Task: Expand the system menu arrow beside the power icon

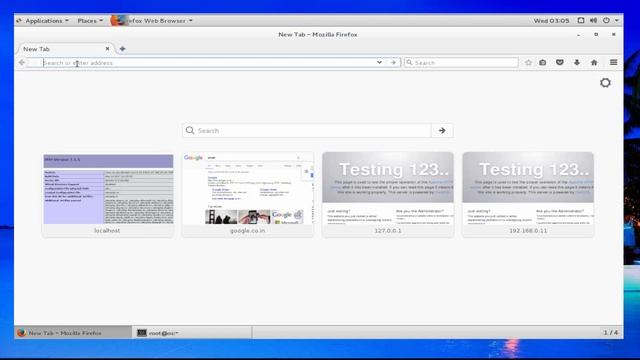Action: click(x=617, y=20)
